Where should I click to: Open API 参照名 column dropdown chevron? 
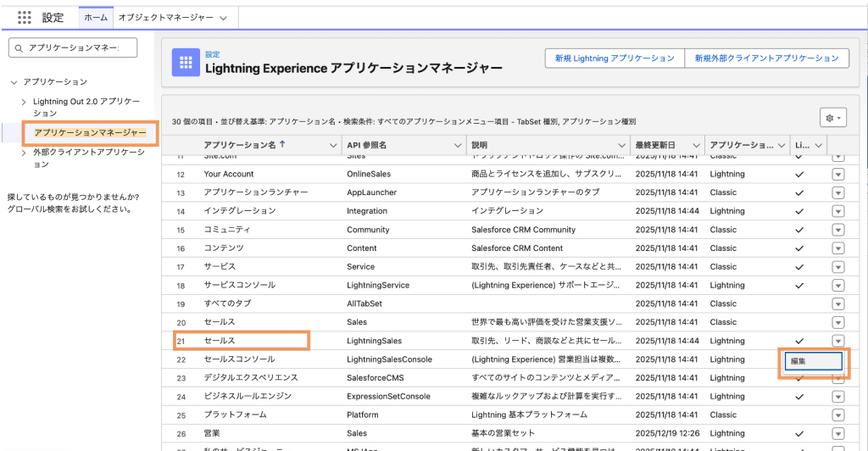(456, 146)
